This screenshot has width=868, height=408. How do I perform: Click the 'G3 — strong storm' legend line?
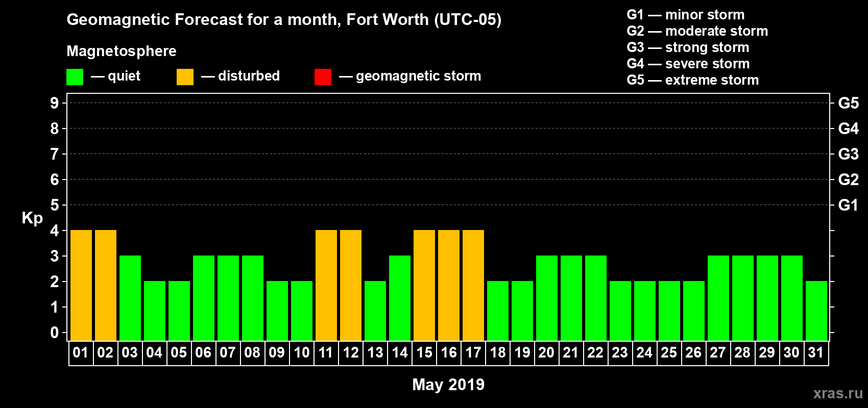(x=688, y=47)
